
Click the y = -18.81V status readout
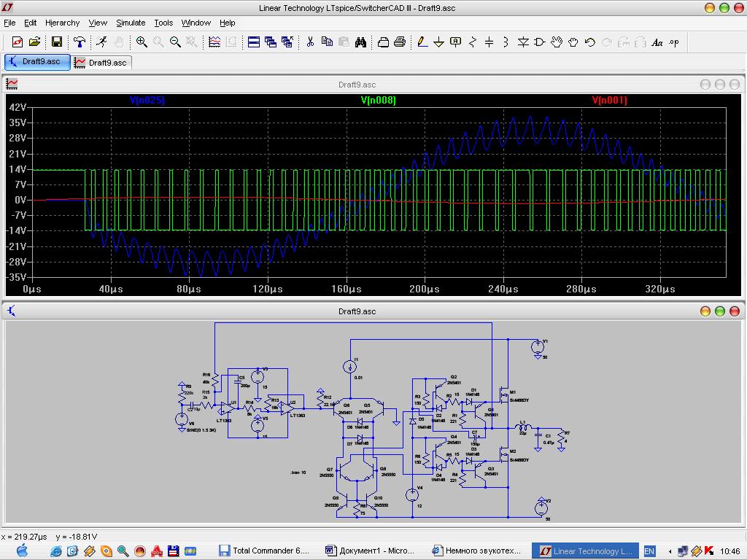(77, 537)
